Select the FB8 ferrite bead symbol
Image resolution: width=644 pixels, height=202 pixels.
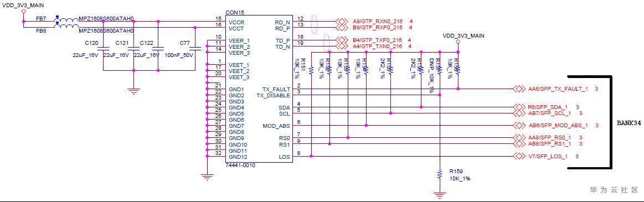[x=66, y=26]
